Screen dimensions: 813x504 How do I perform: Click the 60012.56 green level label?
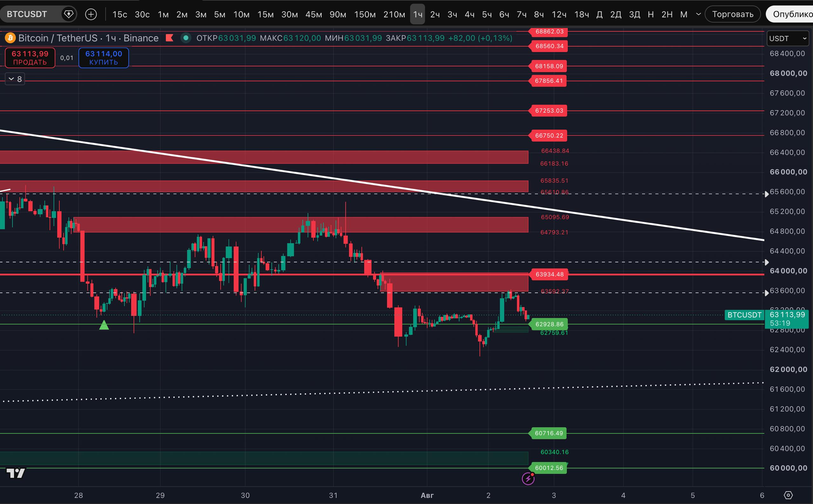pyautogui.click(x=549, y=468)
